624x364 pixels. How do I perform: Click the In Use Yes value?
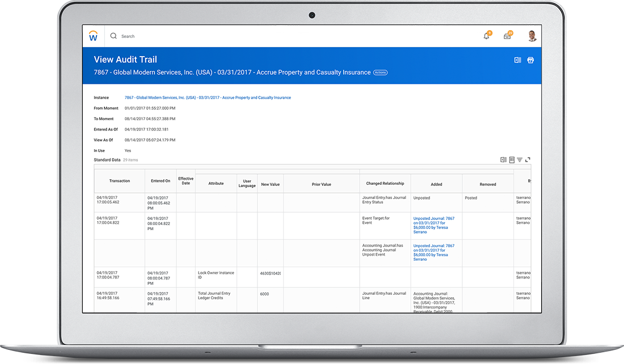tap(128, 151)
